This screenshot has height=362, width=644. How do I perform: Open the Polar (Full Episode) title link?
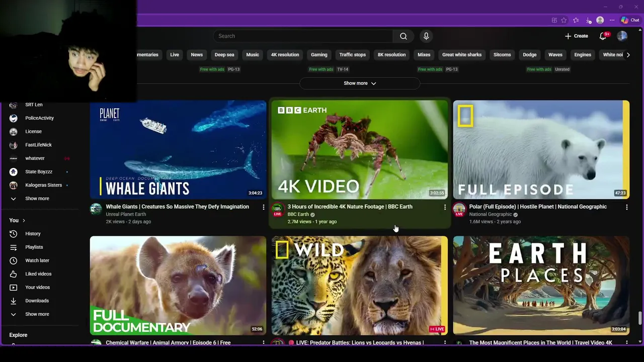(538, 207)
